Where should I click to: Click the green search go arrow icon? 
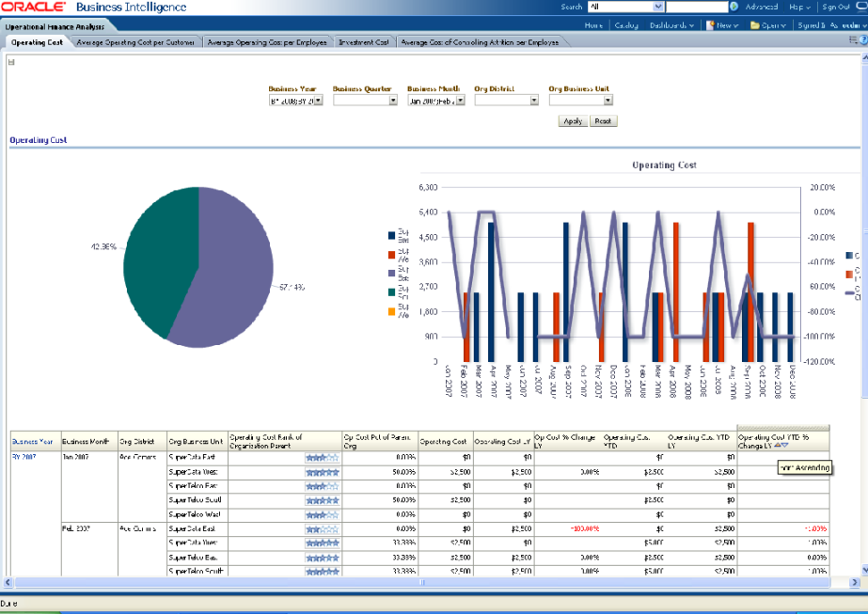734,7
